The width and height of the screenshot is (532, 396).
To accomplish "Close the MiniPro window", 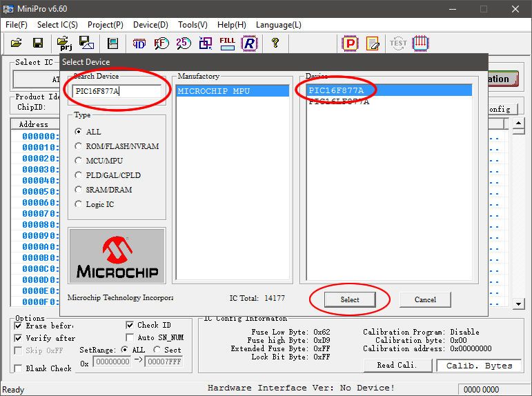I will pos(515,9).
